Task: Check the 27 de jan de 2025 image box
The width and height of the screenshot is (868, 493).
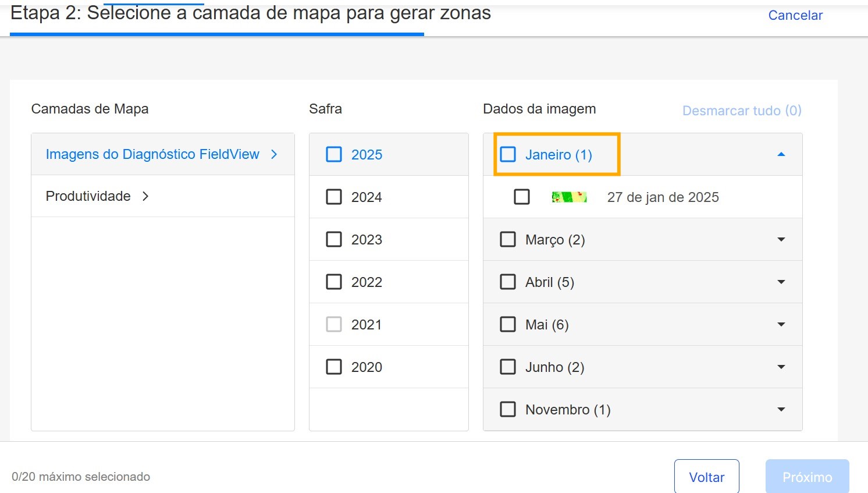Action: tap(522, 197)
